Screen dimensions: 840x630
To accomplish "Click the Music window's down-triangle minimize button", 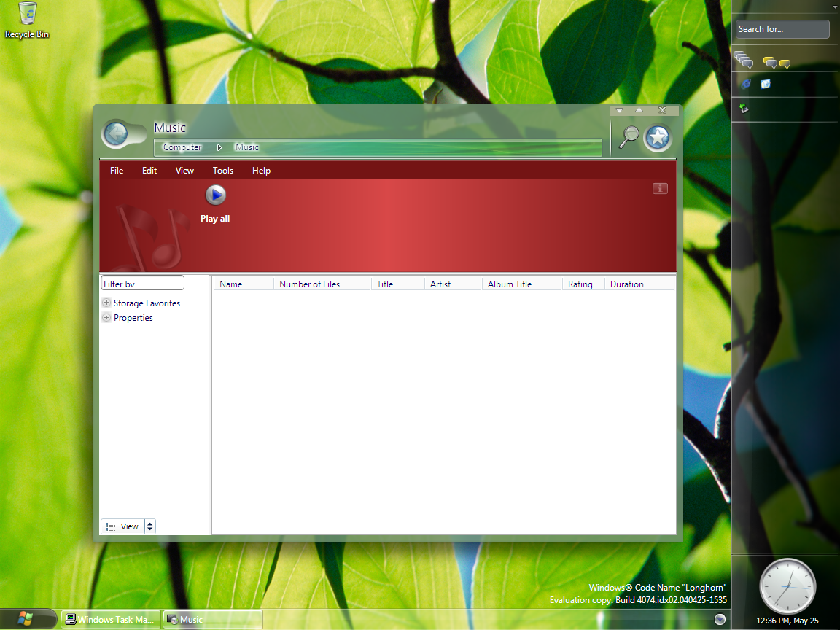I will [x=619, y=110].
